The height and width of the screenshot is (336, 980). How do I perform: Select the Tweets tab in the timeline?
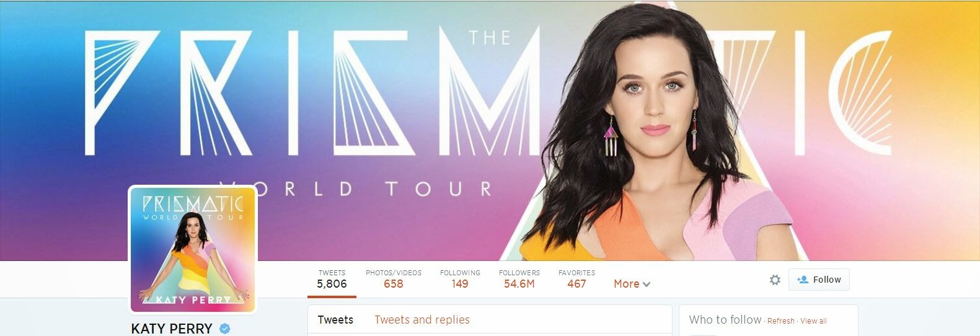[335, 320]
